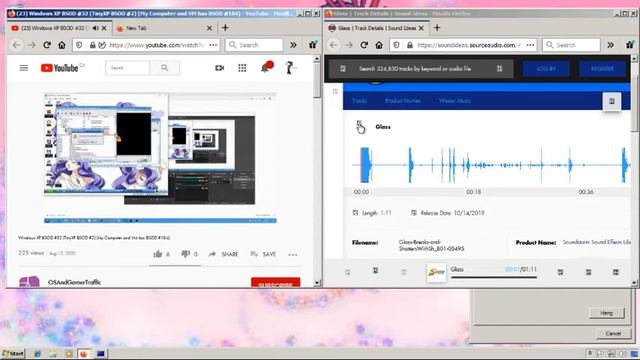Screen dimensions: 640x360
Task: Expand toolbar overflow chevrons in YouTube window
Action: pyautogui.click(x=293, y=45)
